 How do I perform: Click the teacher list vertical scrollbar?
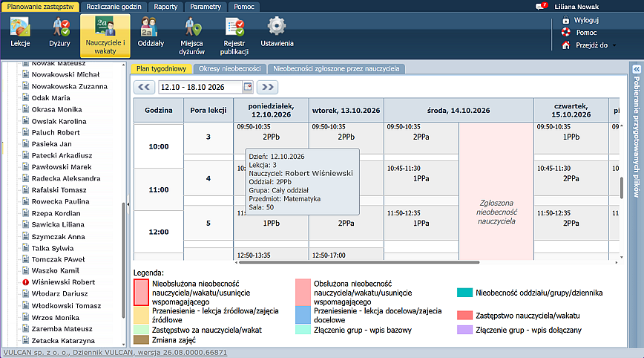124,260
